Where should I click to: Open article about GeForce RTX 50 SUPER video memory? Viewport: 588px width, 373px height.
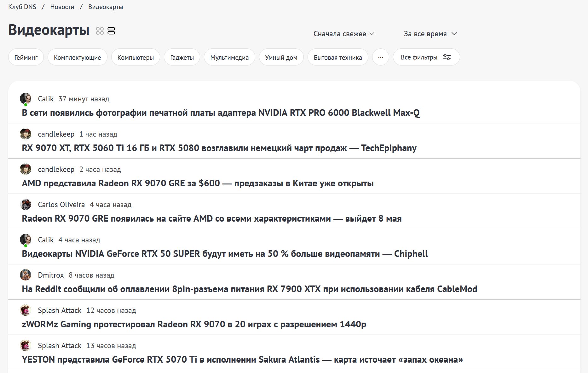(x=225, y=254)
